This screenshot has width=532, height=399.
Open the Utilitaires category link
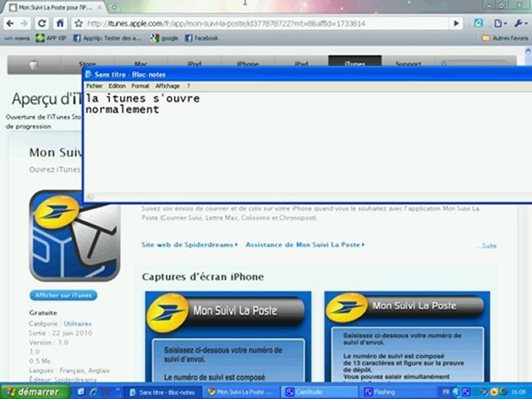coord(78,324)
